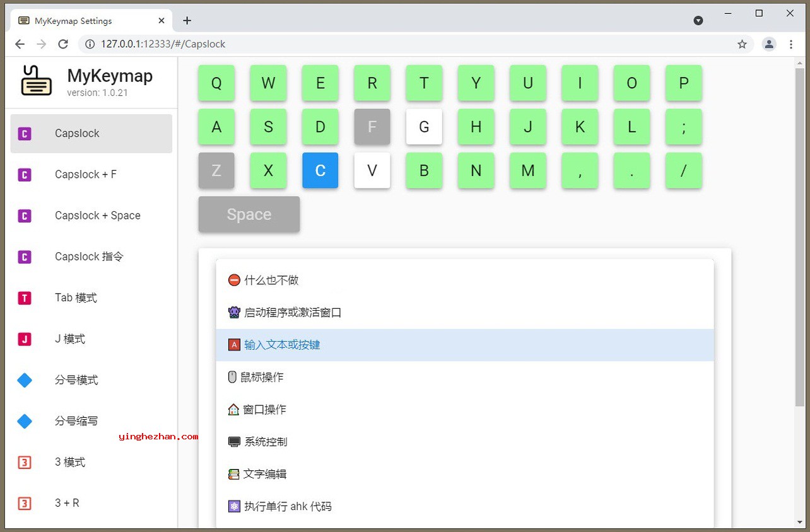Select the M key button

click(528, 170)
